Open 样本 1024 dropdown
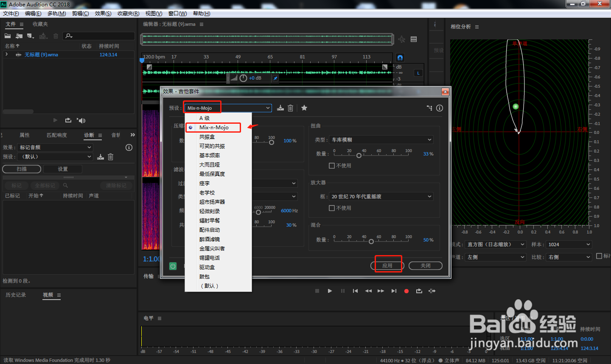 click(569, 245)
